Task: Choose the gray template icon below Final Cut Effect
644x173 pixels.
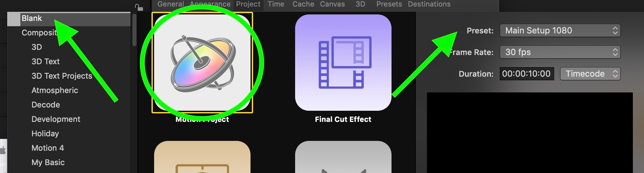Action: pyautogui.click(x=343, y=157)
